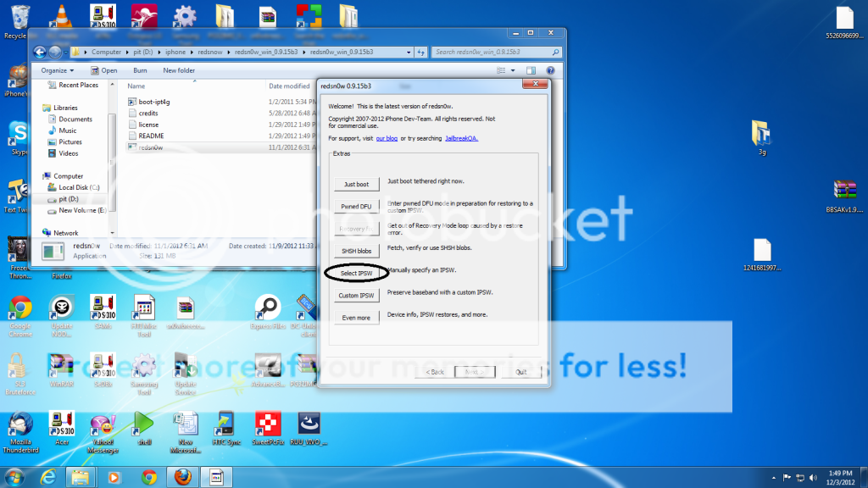868x488 pixels.
Task: Open the Pictures library
Action: click(x=65, y=141)
